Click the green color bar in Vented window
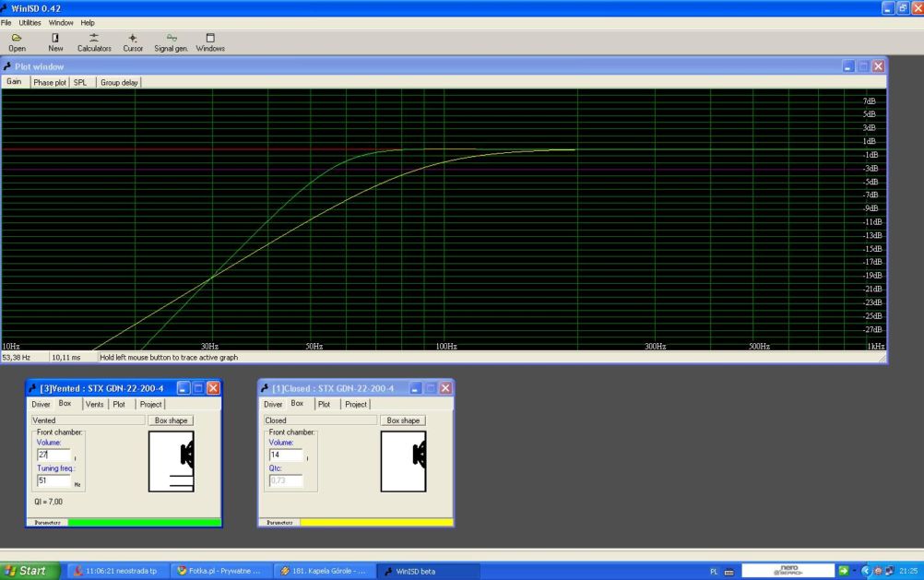This screenshot has height=580, width=924. 145,522
